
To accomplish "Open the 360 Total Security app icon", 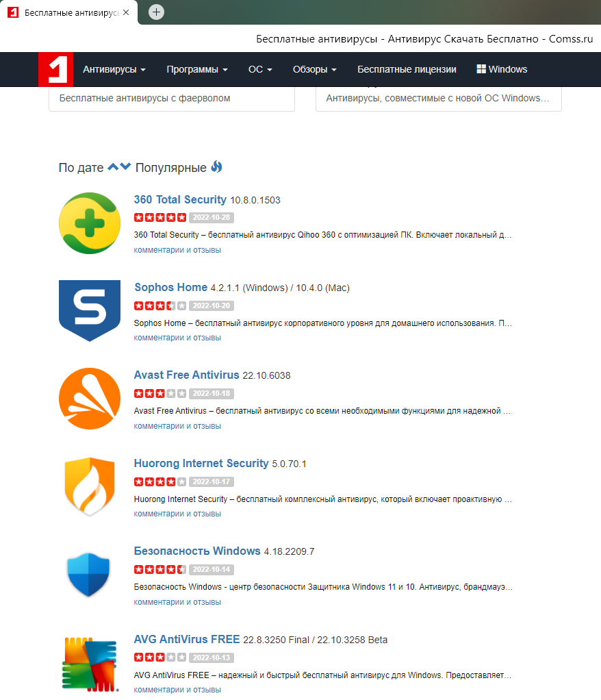I will [x=90, y=223].
